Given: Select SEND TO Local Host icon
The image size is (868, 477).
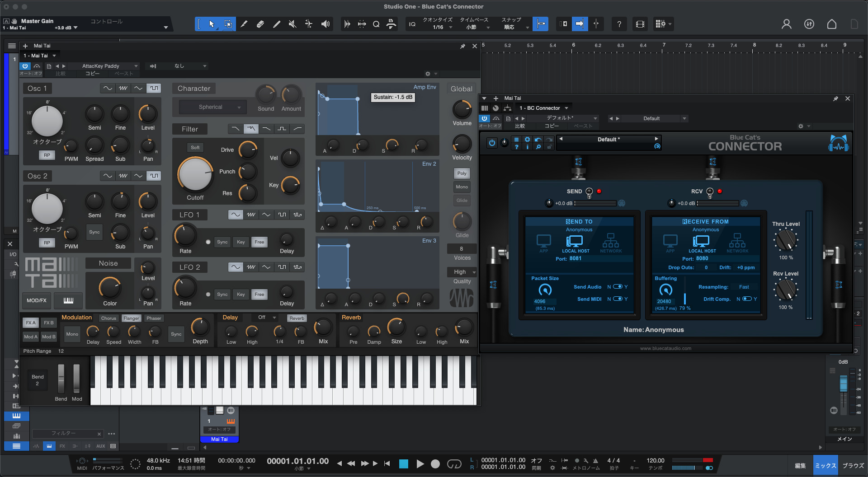Looking at the screenshot, I should pyautogui.click(x=576, y=244).
